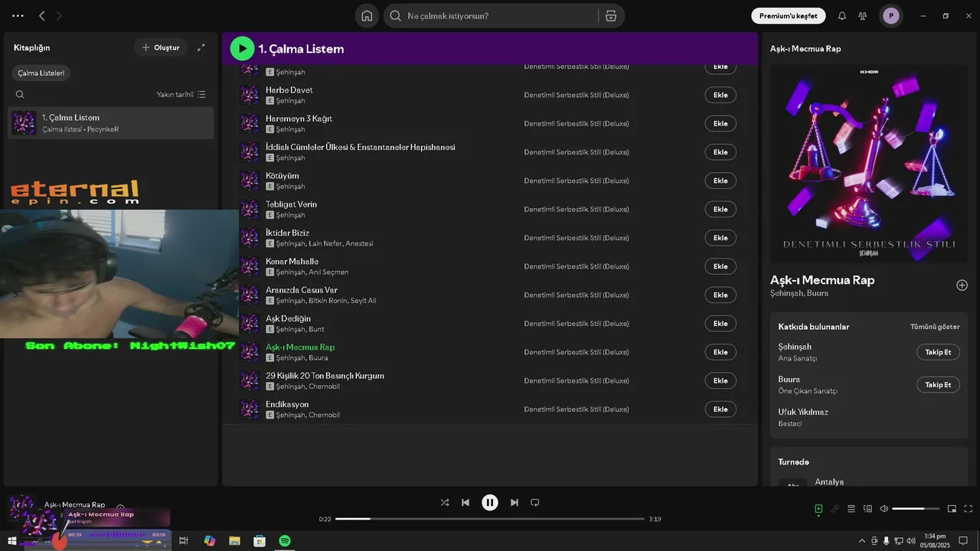The height and width of the screenshot is (551, 980).
Task: Open Windows notification center
Action: (x=964, y=541)
